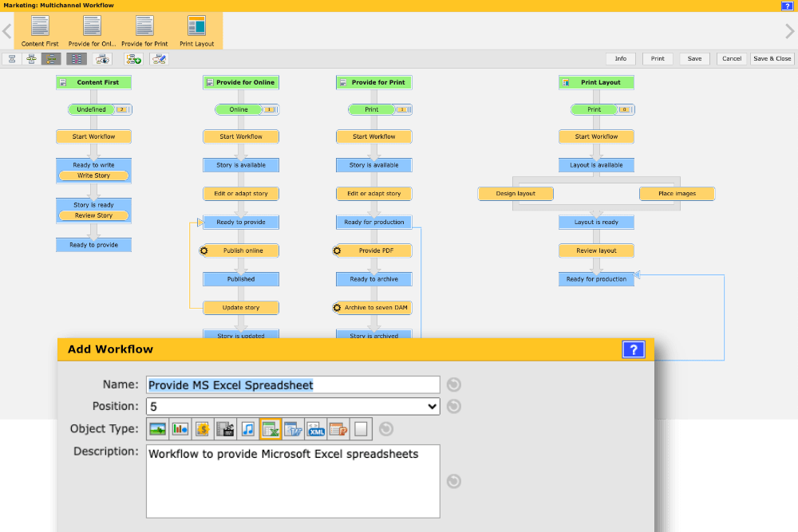Click the Save & Close button
Viewport: 798px width, 532px height.
(x=771, y=58)
